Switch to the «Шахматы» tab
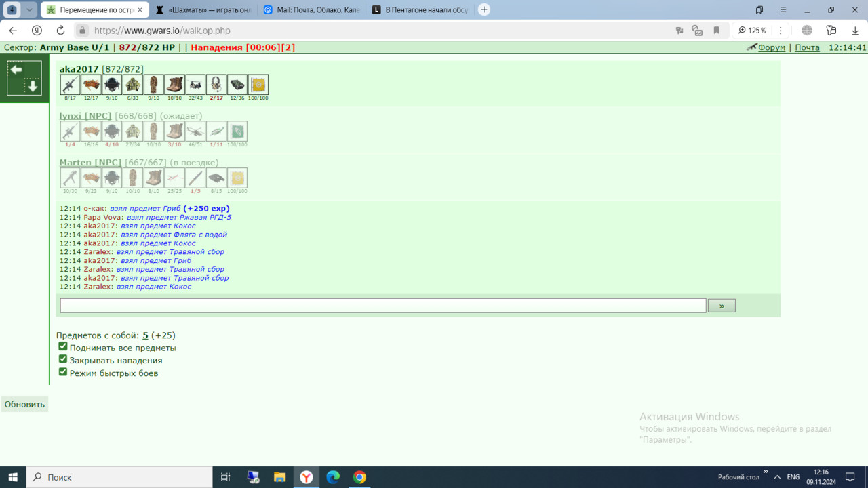Image resolution: width=868 pixels, height=488 pixels. 203,10
